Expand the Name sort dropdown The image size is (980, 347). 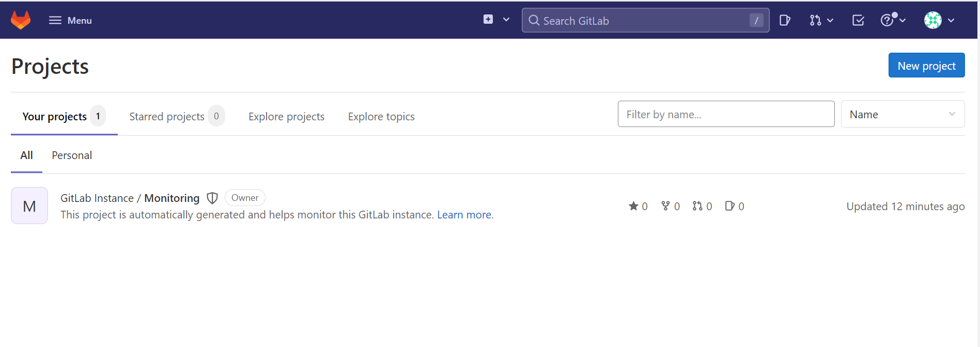(903, 114)
